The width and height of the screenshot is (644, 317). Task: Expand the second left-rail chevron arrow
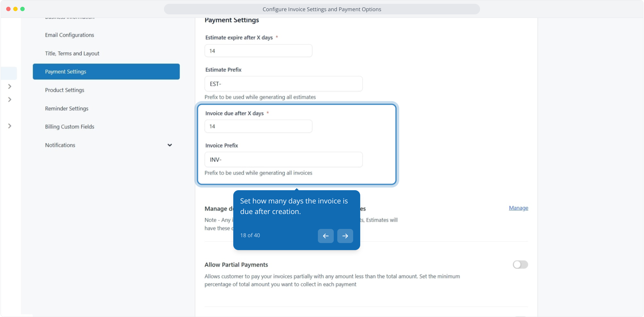click(10, 100)
